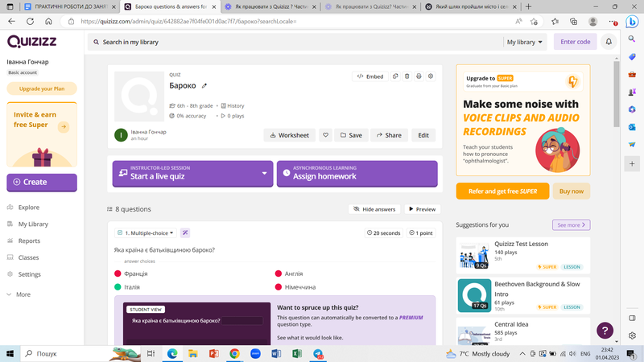Click the Create button
This screenshot has width=644, height=362.
pyautogui.click(x=42, y=183)
